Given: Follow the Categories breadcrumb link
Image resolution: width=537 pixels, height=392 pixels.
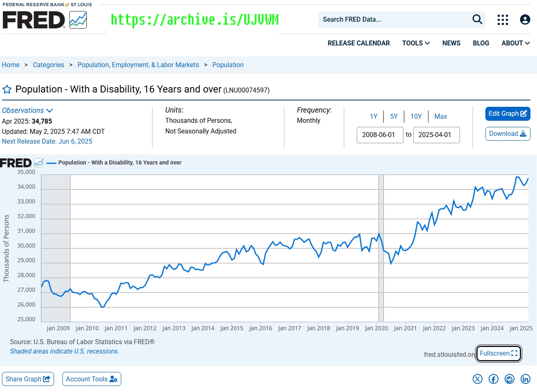Looking at the screenshot, I should (x=48, y=65).
